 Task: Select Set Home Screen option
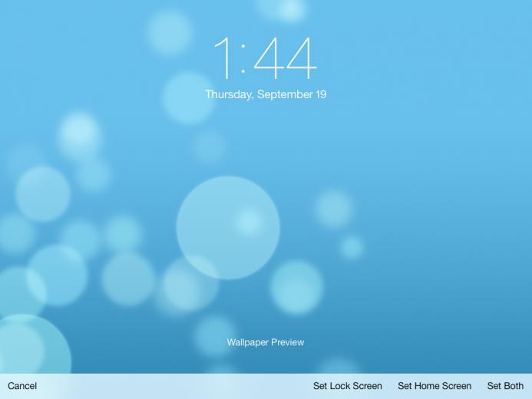[x=435, y=386]
